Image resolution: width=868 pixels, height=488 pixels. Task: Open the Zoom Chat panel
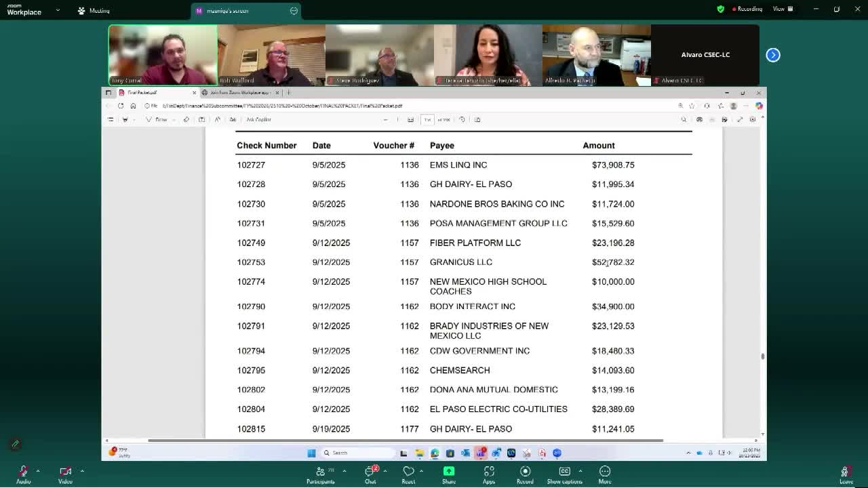click(x=370, y=474)
